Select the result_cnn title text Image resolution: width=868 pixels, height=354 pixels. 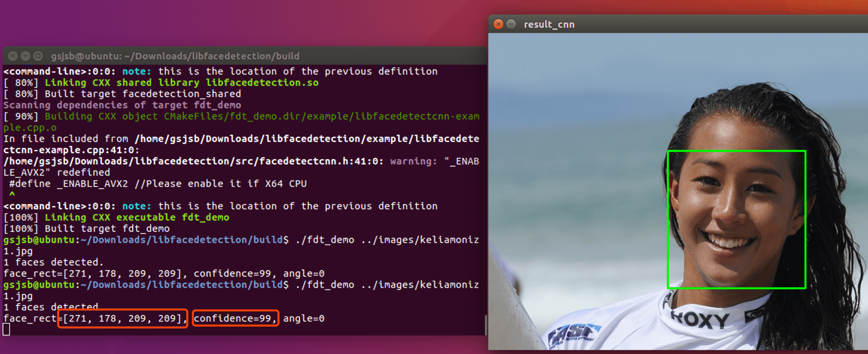pyautogui.click(x=548, y=24)
